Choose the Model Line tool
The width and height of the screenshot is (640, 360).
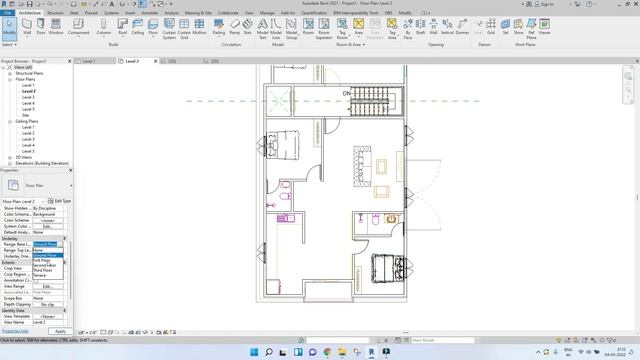coord(276,29)
